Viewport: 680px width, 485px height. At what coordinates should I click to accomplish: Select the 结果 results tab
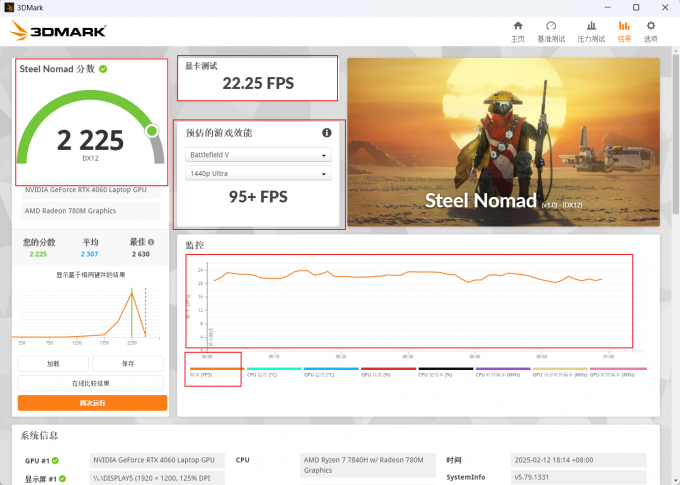coord(624,32)
